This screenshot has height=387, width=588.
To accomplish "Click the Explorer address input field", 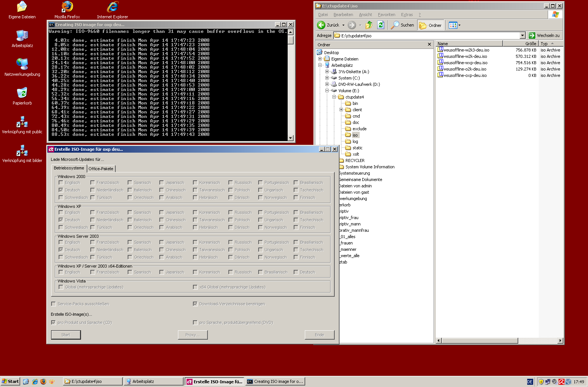I will tap(426, 35).
